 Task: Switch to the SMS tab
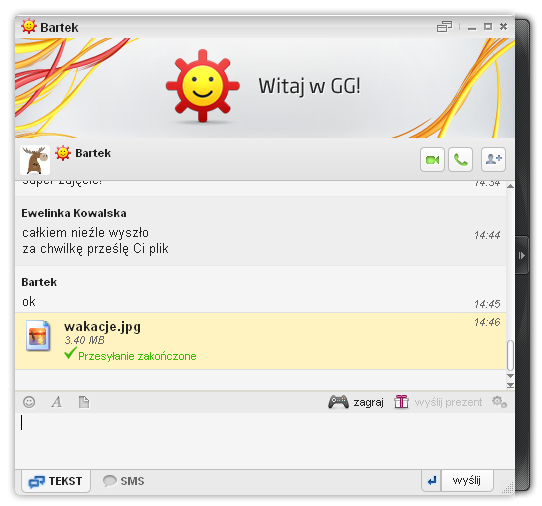124,481
